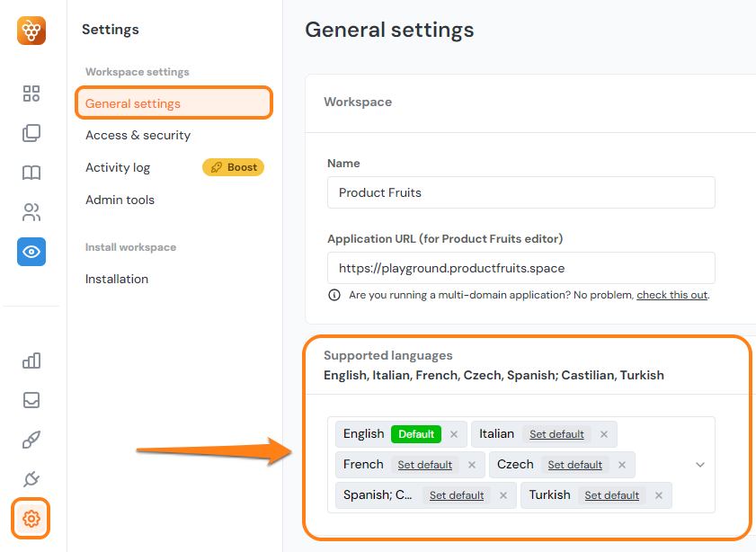Click the rocket icon in sidebar
This screenshot has width=756, height=552.
[x=31, y=440]
